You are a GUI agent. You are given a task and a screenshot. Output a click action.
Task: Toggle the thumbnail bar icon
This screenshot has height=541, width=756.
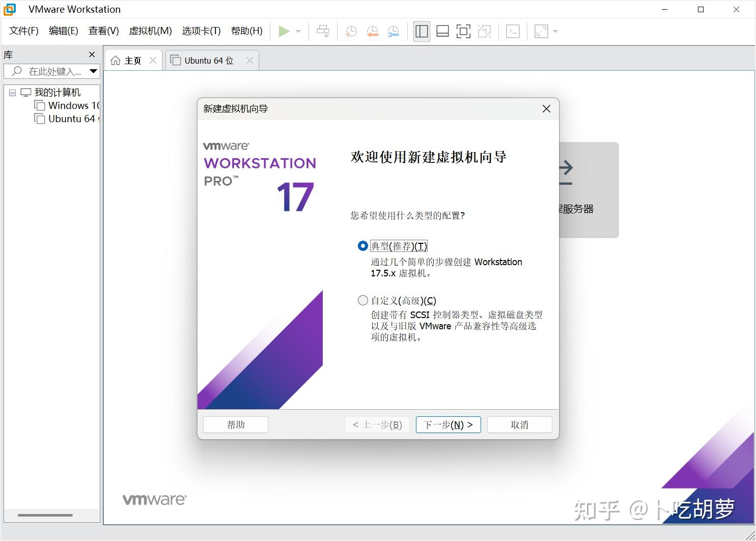click(x=442, y=31)
